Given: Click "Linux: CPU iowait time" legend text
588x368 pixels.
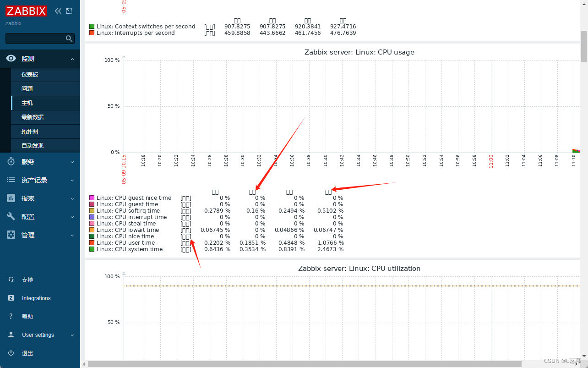Looking at the screenshot, I should coord(128,230).
